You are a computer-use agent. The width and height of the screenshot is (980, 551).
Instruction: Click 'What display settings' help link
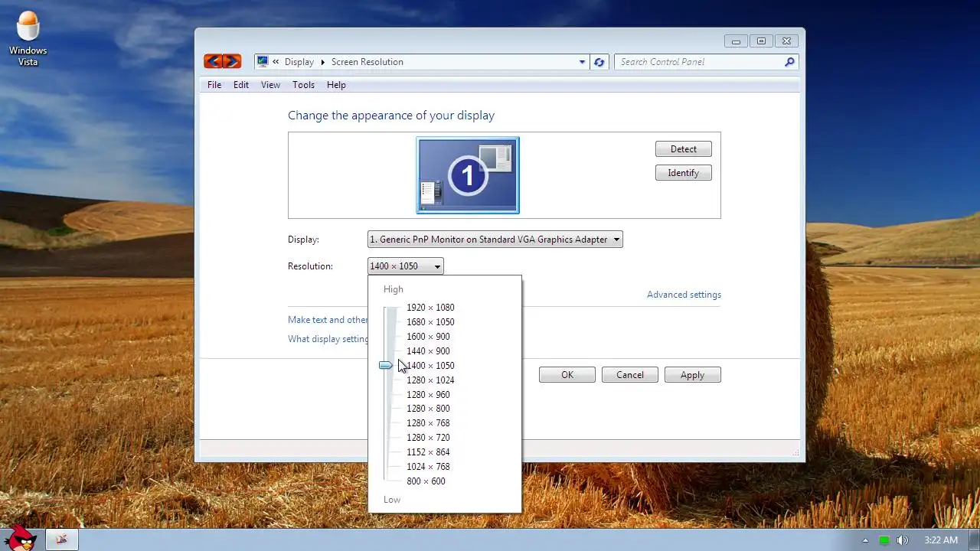[x=328, y=339]
